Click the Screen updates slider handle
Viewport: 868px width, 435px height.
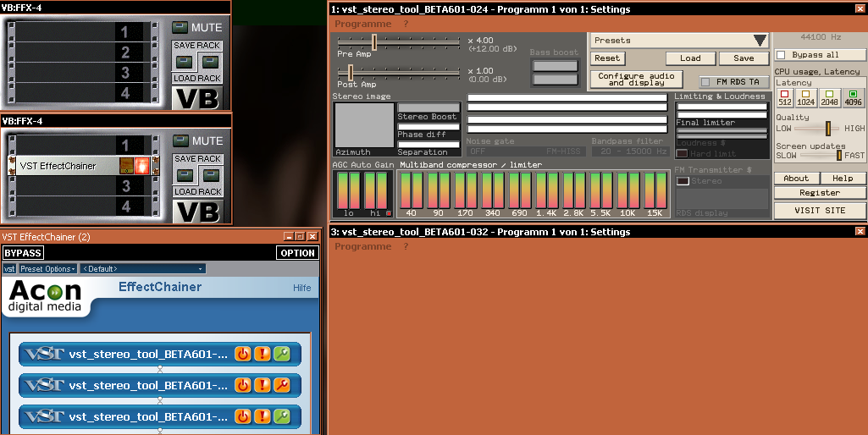[839, 156]
